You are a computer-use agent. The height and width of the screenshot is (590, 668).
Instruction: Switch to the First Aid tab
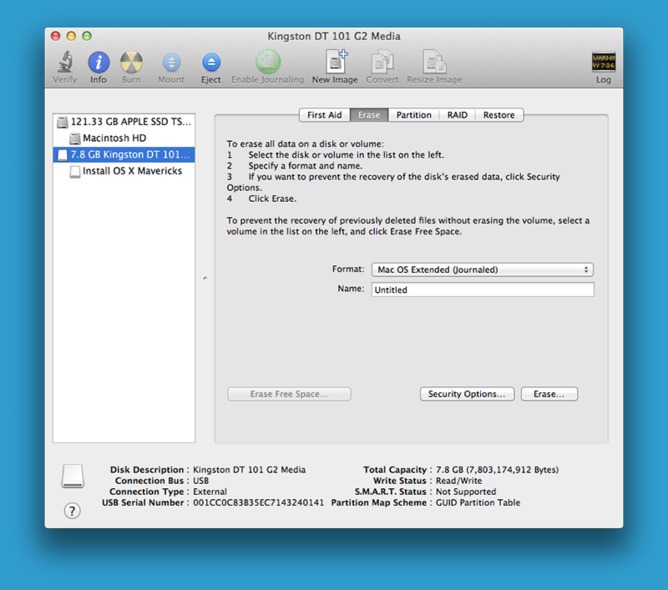point(325,115)
